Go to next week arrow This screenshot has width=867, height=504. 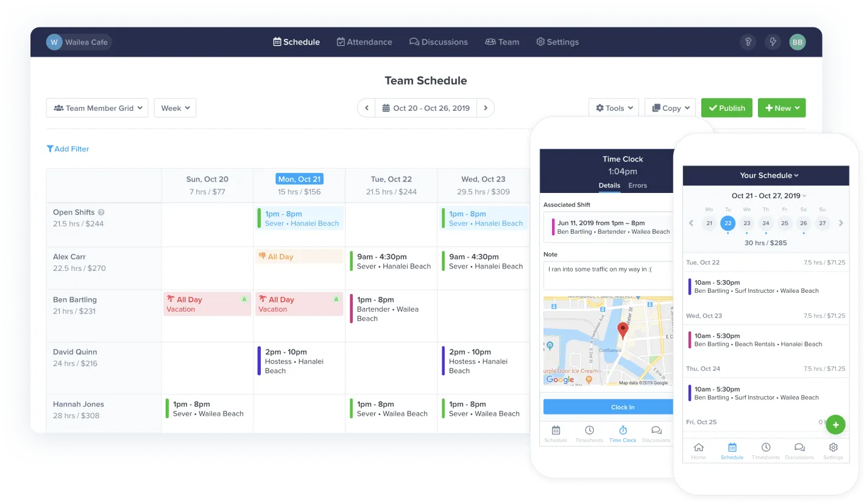pyautogui.click(x=486, y=108)
